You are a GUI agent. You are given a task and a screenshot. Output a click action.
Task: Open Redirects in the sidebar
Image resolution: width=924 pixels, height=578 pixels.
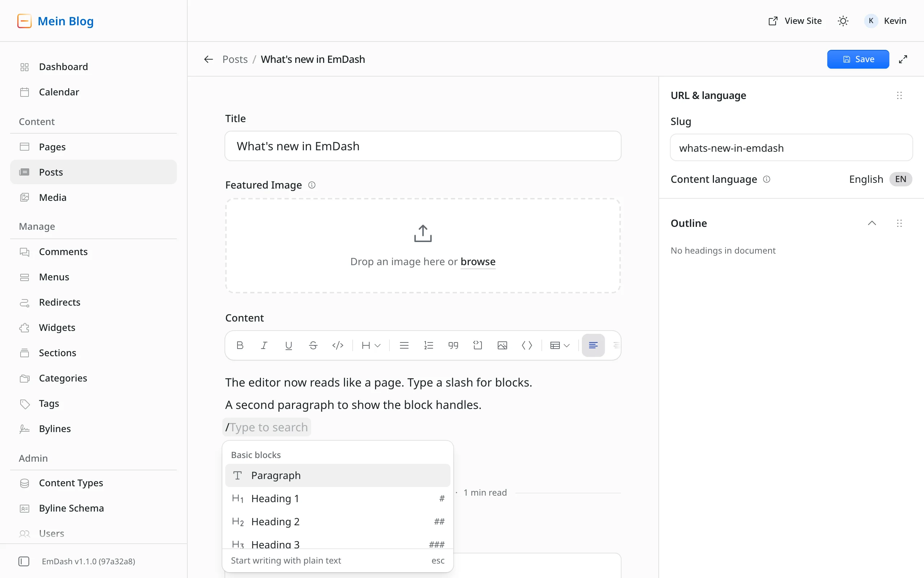93,302
